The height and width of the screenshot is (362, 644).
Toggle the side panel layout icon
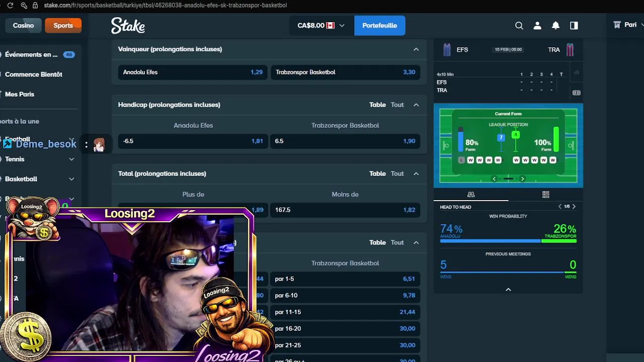pos(574,26)
